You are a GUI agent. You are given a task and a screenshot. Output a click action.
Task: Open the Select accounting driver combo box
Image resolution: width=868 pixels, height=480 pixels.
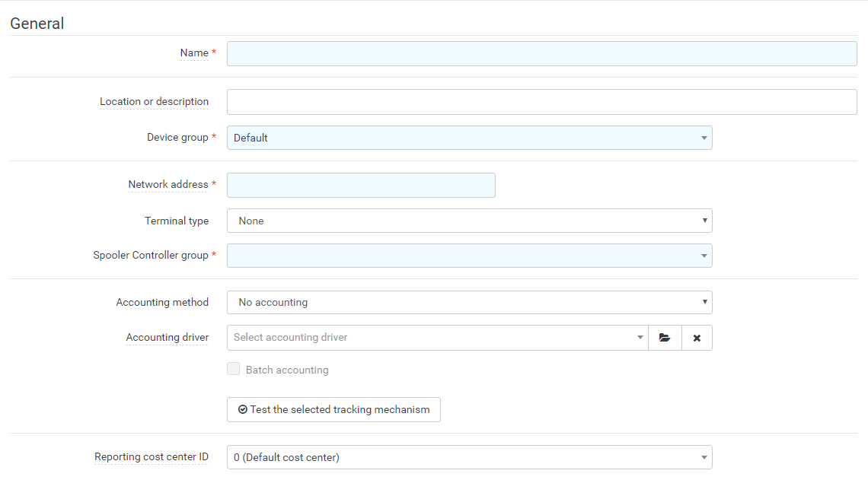[x=437, y=338]
